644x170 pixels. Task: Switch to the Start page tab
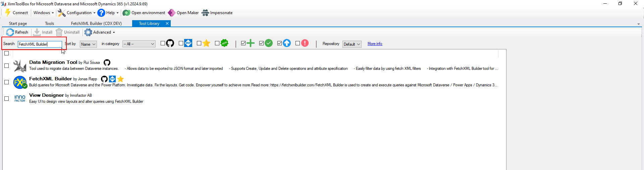[18, 24]
